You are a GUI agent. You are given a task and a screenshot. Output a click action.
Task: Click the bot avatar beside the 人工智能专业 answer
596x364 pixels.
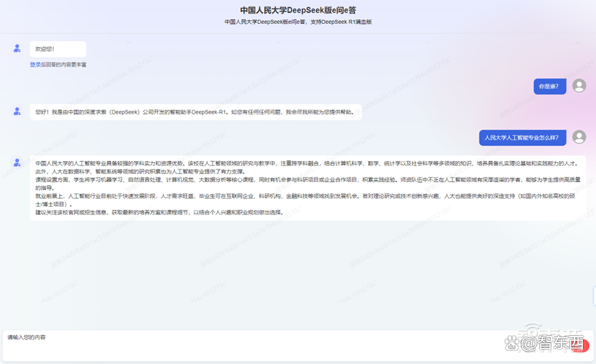[17, 163]
